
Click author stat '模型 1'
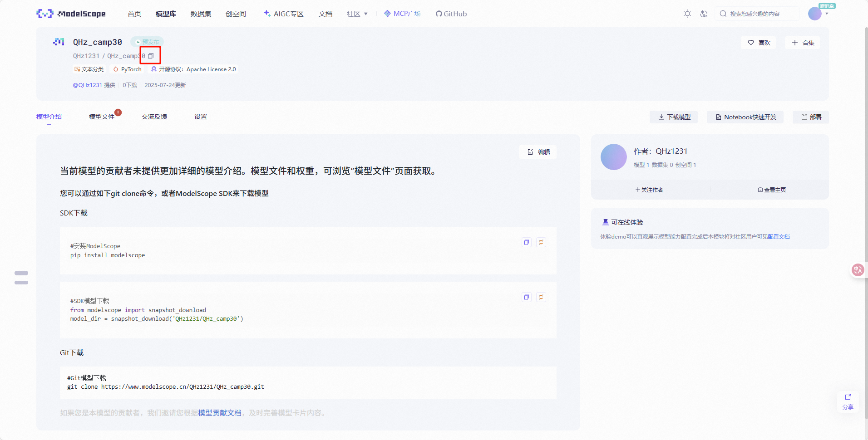(x=641, y=165)
